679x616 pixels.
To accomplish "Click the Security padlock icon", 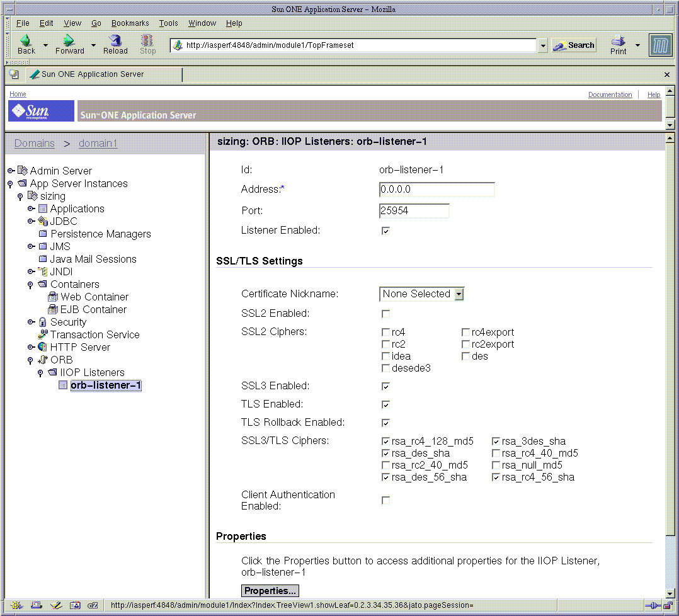I will [x=42, y=322].
